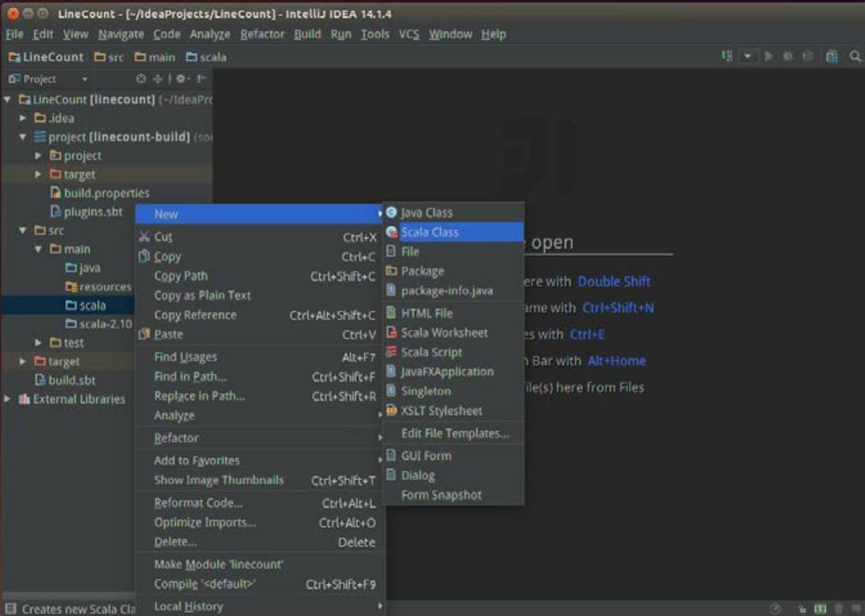
Task: Click the Make Project build icon
Action: click(727, 56)
